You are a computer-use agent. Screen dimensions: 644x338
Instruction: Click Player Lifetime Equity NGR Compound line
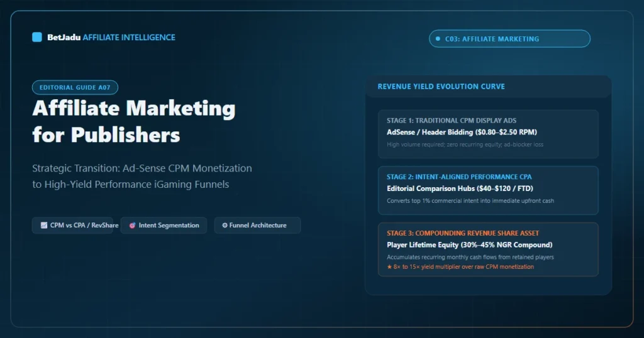click(469, 245)
